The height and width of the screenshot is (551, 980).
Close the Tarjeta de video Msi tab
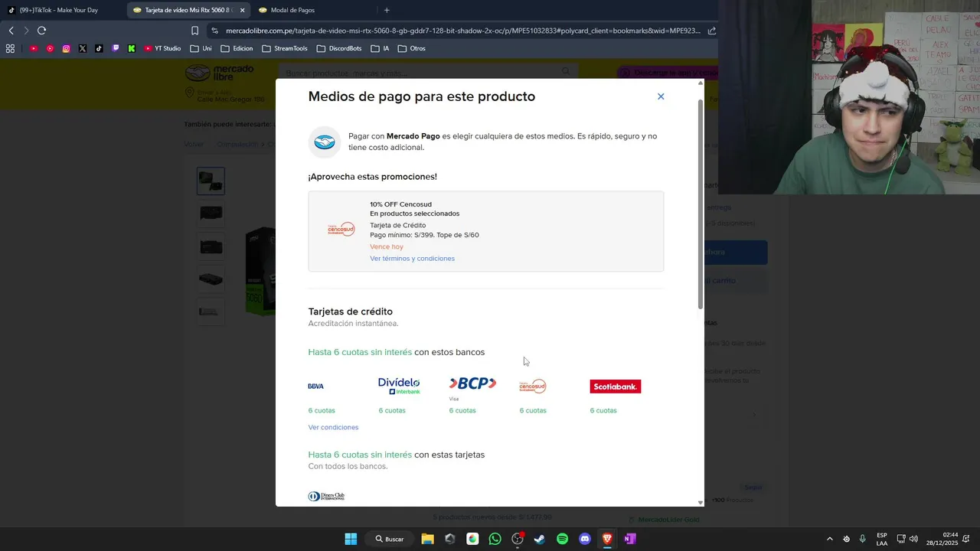point(242,10)
